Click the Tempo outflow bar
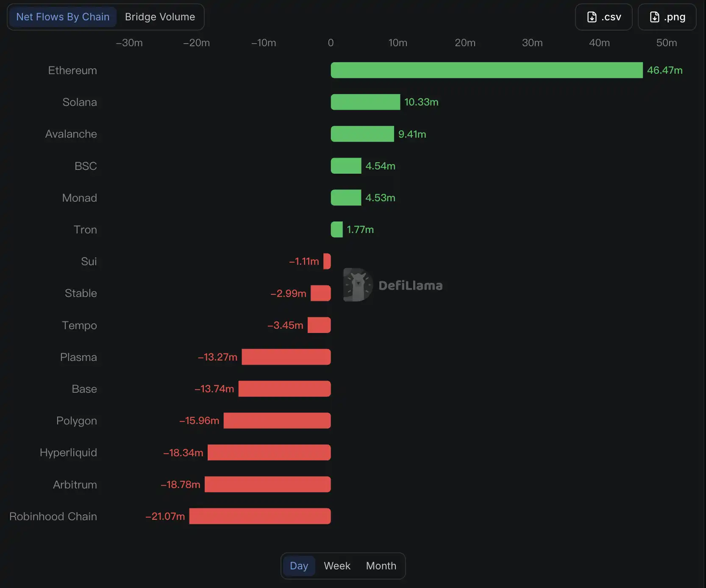Viewport: 706px width, 588px height. coord(319,325)
